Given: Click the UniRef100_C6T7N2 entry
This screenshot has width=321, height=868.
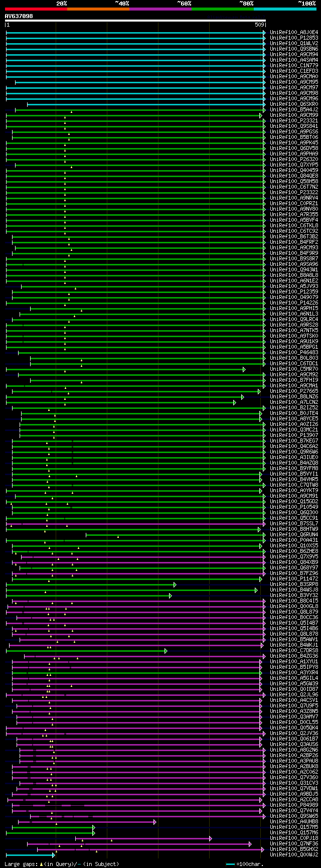Looking at the screenshot, I should 294,187.
